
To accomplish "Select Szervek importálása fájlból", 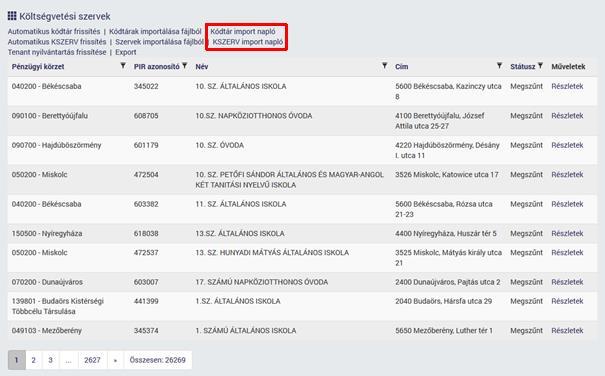I will pyautogui.click(x=159, y=42).
